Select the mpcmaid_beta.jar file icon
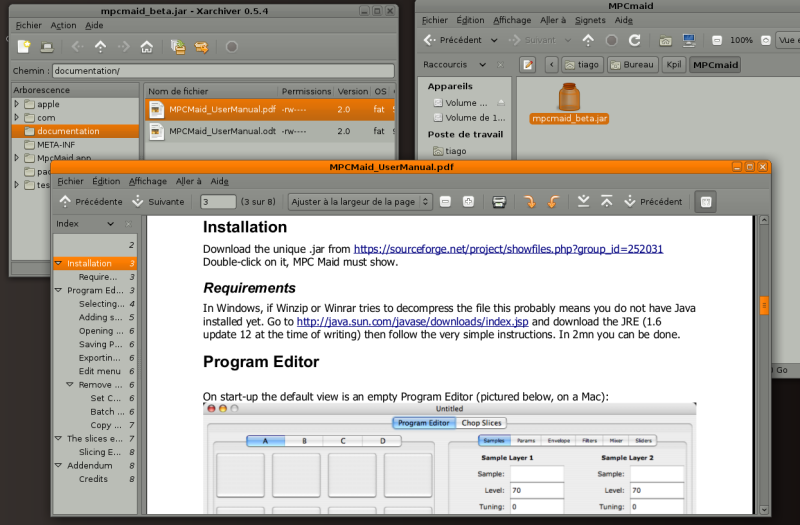The width and height of the screenshot is (800, 525). coord(569,97)
